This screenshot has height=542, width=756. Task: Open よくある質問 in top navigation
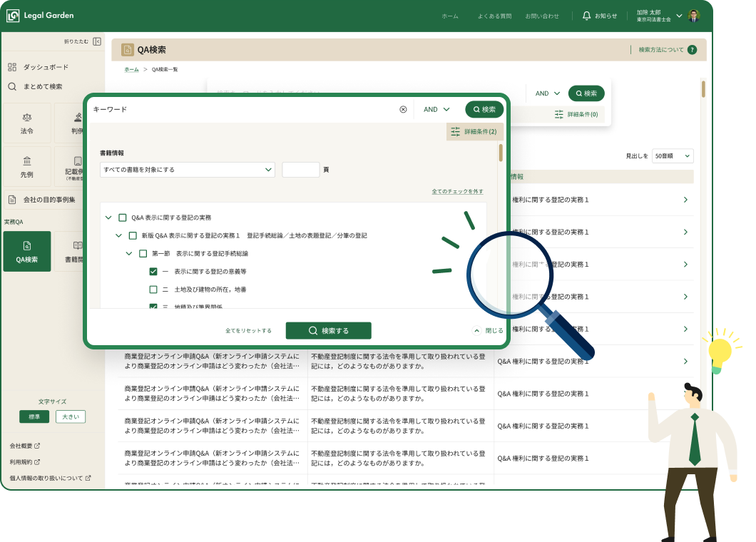pos(494,16)
